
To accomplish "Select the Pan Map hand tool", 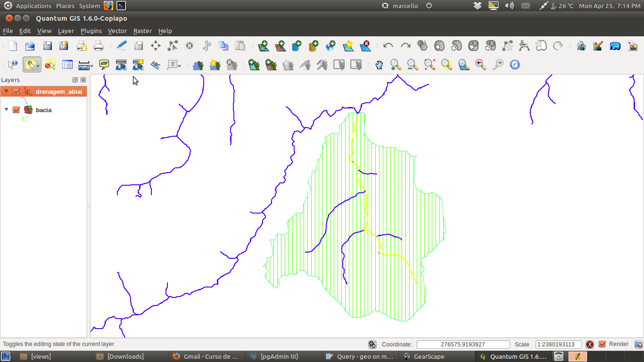I will point(379,65).
